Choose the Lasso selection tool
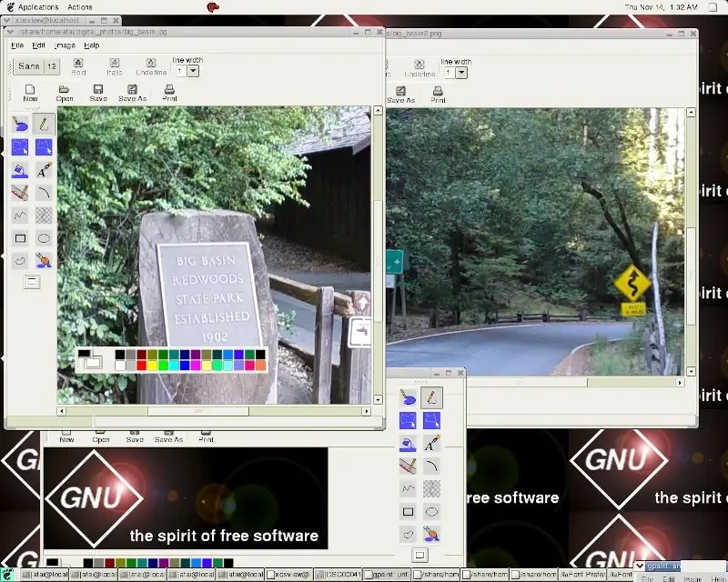 tap(19, 147)
